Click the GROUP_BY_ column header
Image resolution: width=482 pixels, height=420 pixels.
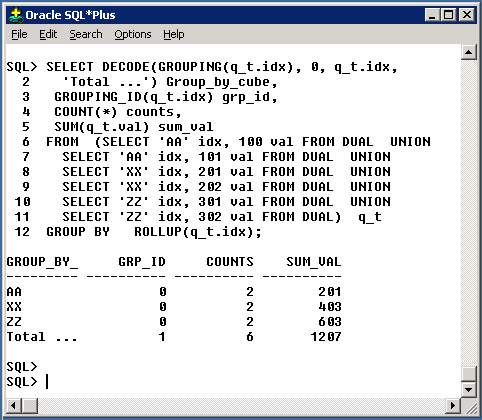(42, 262)
